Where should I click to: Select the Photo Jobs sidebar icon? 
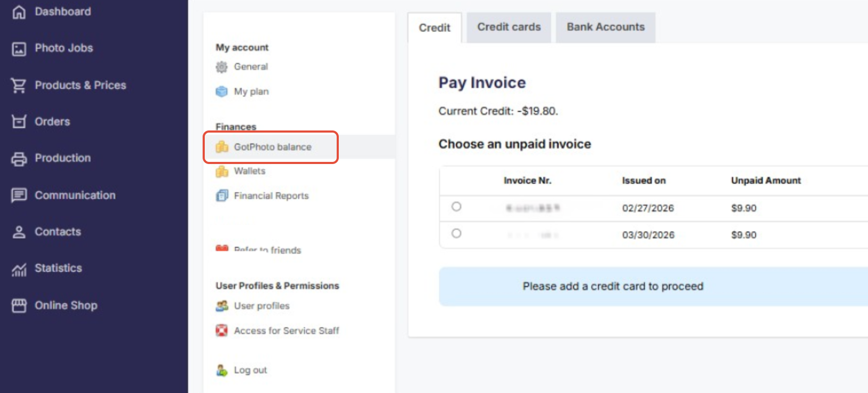(19, 48)
